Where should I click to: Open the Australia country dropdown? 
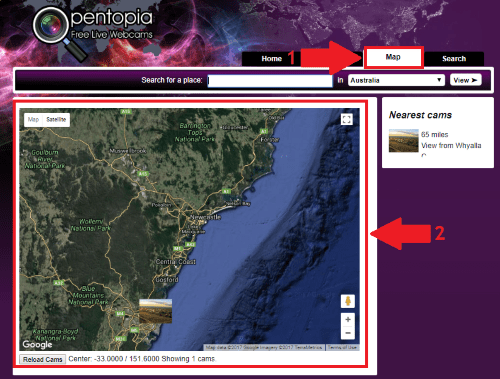pos(396,80)
